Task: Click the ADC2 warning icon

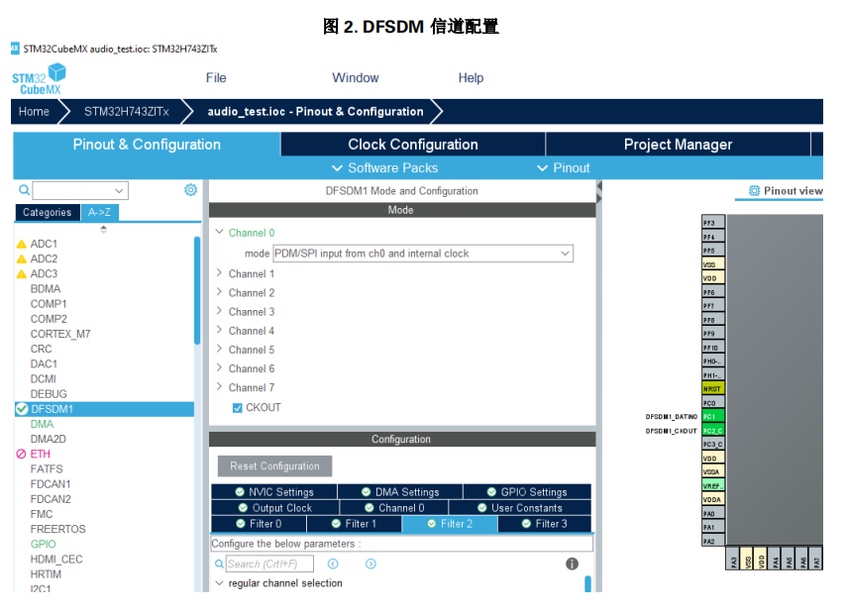Action: tap(22, 258)
